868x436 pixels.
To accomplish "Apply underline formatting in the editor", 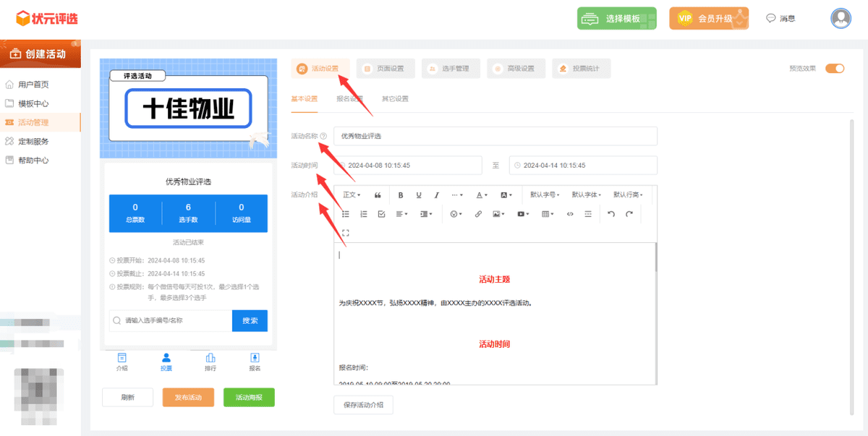I will 418,195.
